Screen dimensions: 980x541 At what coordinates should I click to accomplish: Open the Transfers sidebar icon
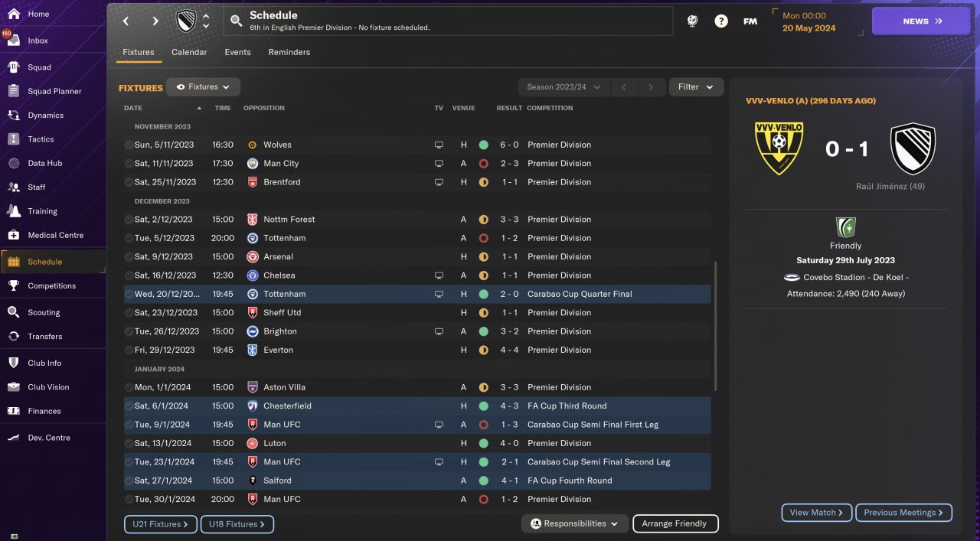[x=14, y=337]
